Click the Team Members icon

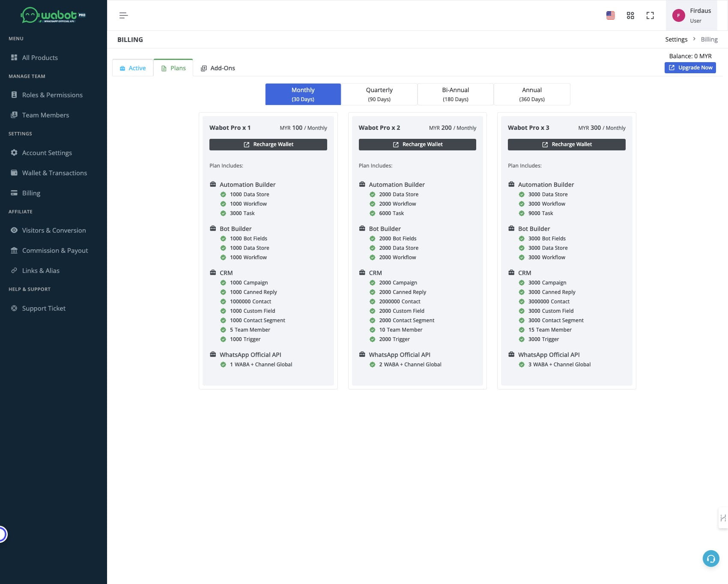point(14,115)
